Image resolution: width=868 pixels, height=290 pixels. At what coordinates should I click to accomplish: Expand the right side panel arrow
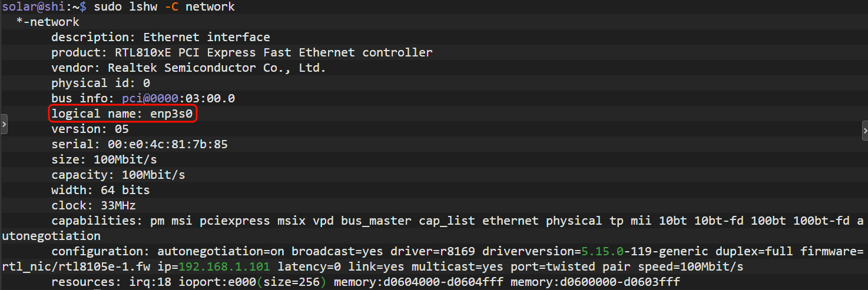coord(864,129)
